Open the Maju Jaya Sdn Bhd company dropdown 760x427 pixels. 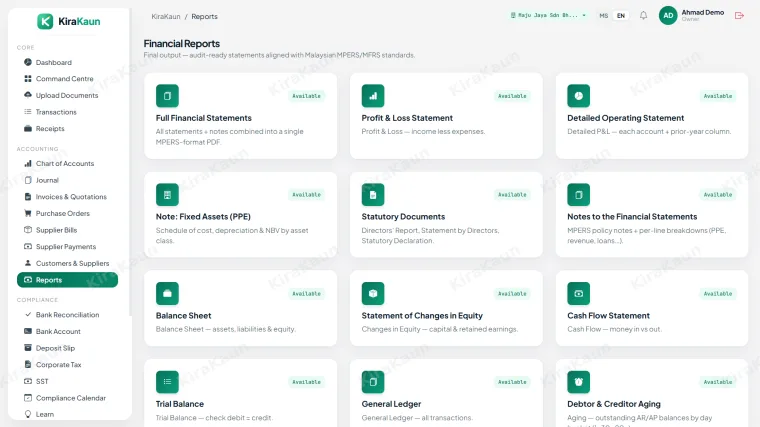pos(548,16)
